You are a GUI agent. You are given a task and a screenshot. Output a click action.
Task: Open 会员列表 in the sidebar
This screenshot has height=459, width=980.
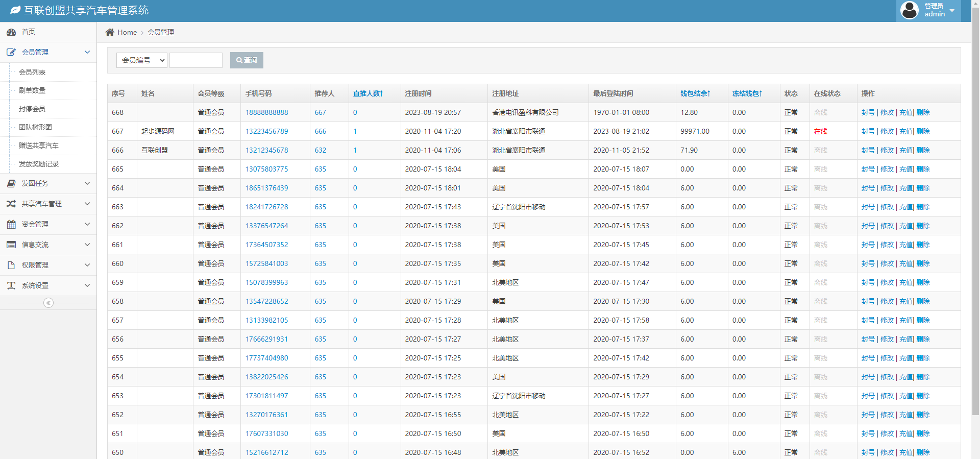(x=32, y=72)
